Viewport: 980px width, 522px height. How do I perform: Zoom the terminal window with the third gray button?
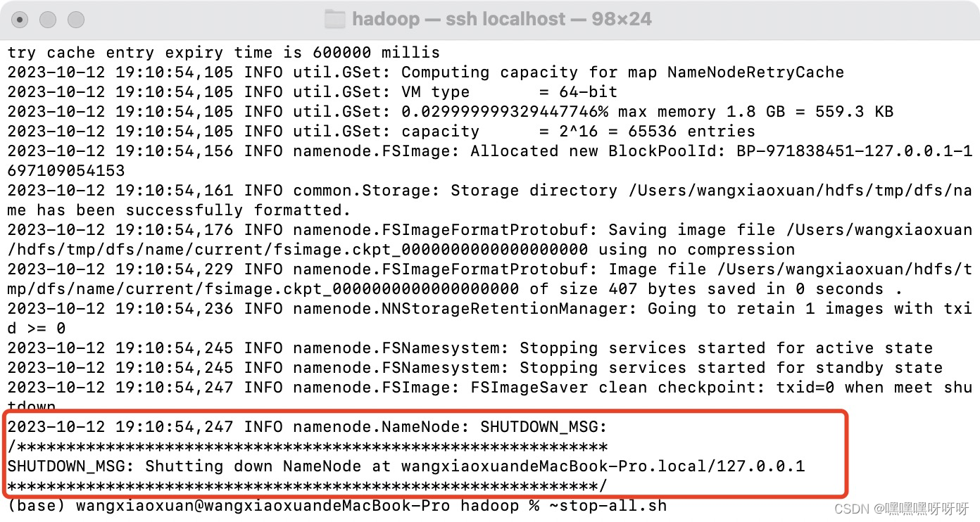(x=75, y=20)
